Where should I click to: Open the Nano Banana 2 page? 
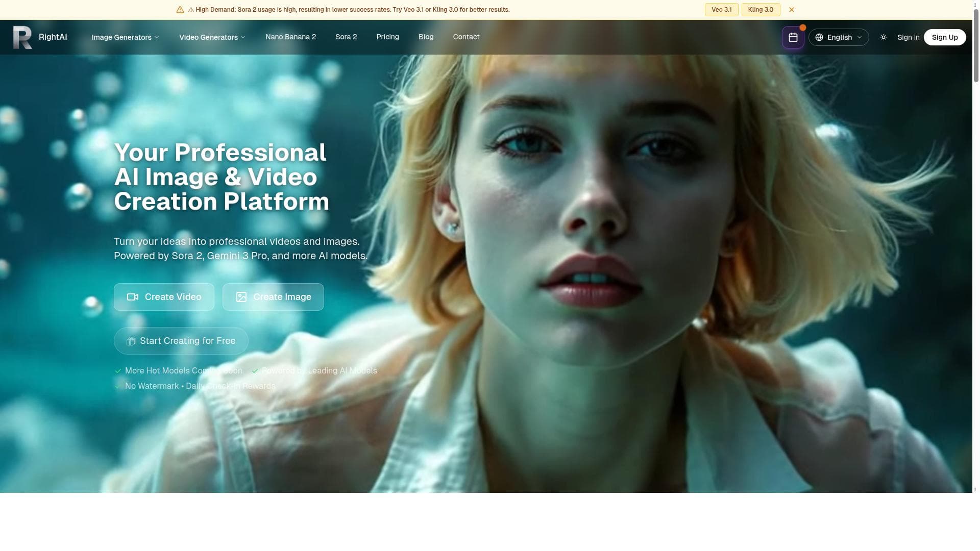[290, 37]
